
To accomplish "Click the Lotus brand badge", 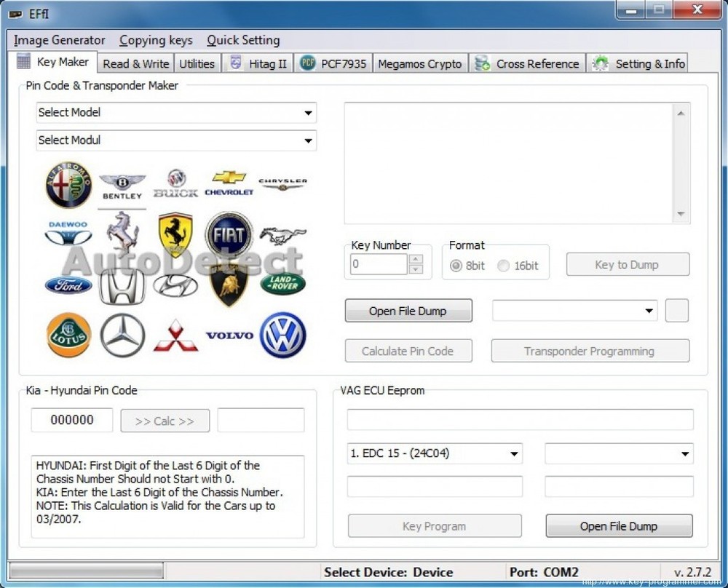I will 68,335.
